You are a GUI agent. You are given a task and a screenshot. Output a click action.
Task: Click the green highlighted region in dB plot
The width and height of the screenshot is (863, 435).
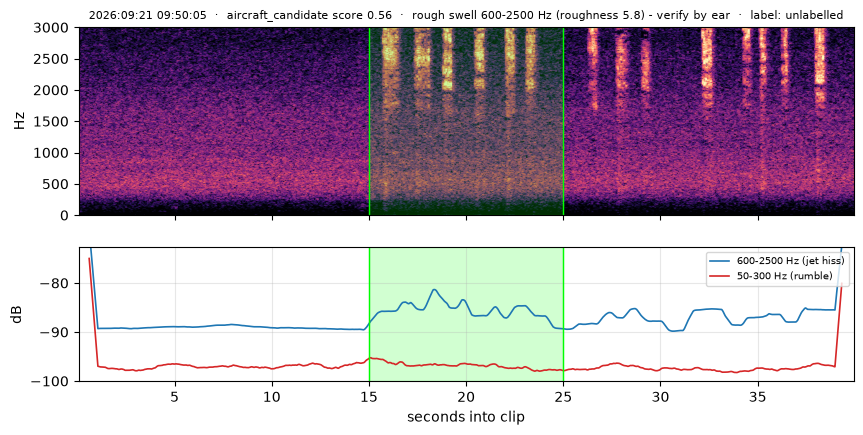(466, 314)
